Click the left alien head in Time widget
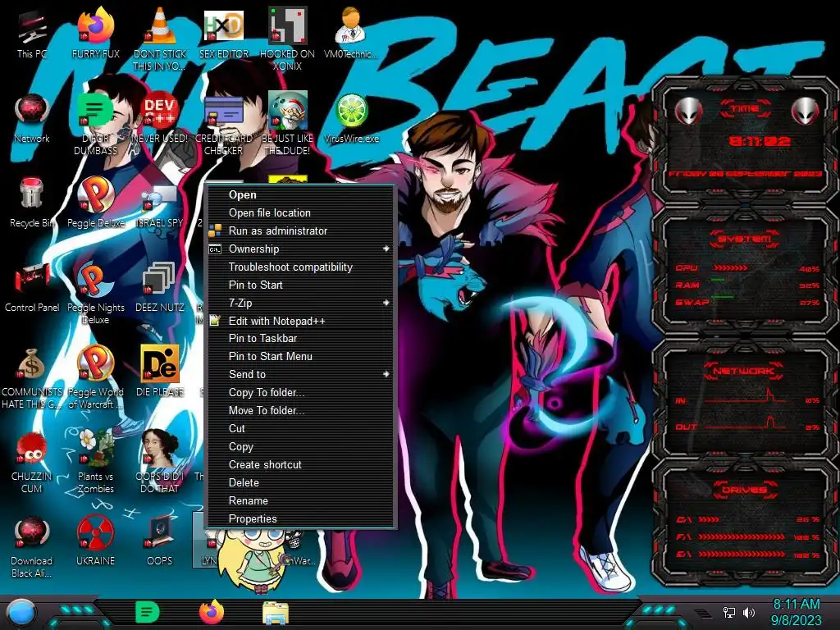This screenshot has width=840, height=630. [x=688, y=111]
